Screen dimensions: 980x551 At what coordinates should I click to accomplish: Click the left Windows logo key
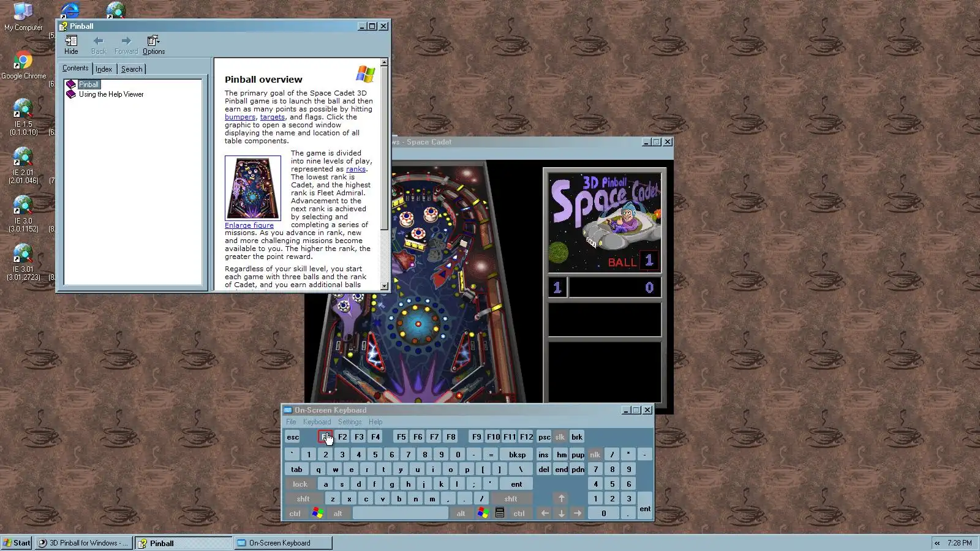pyautogui.click(x=317, y=513)
